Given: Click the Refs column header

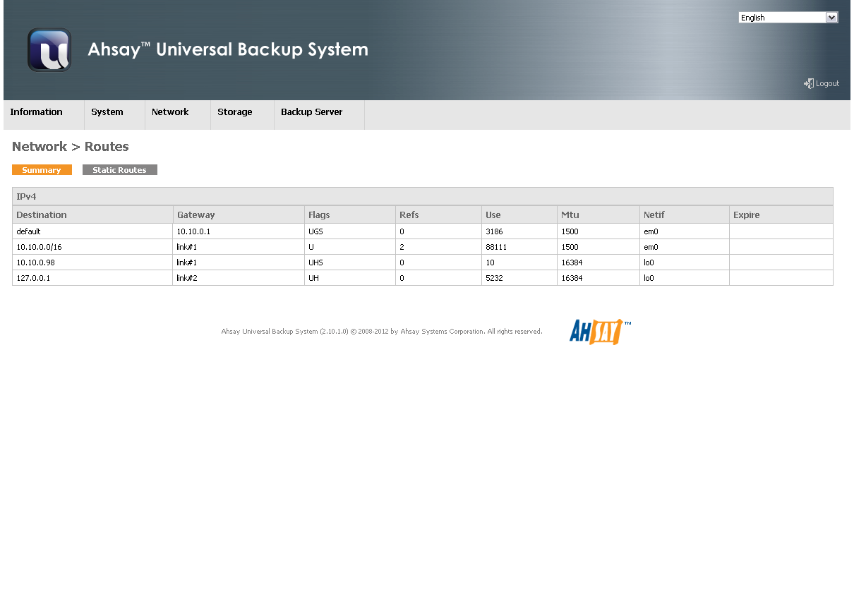Looking at the screenshot, I should 438,215.
